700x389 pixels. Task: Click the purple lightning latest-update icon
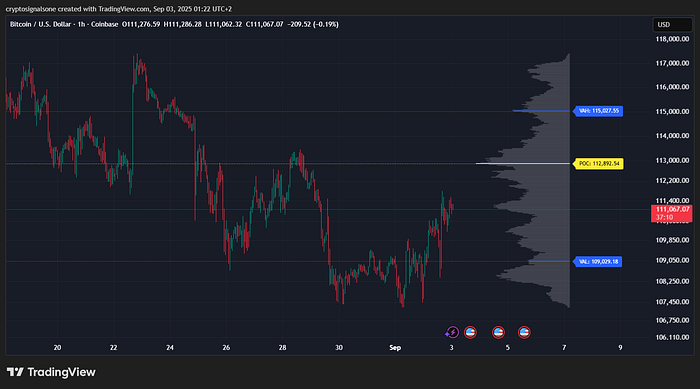tap(452, 332)
